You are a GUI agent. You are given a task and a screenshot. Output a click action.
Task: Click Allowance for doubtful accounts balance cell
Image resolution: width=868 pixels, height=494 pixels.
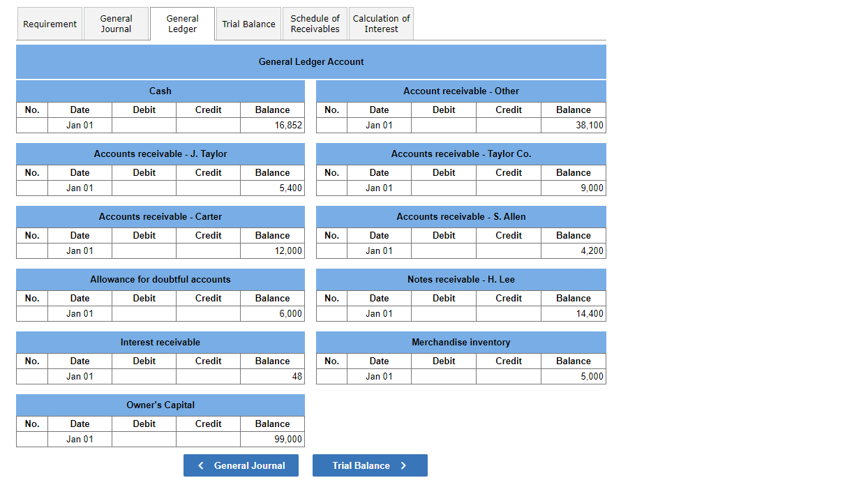[x=272, y=313]
